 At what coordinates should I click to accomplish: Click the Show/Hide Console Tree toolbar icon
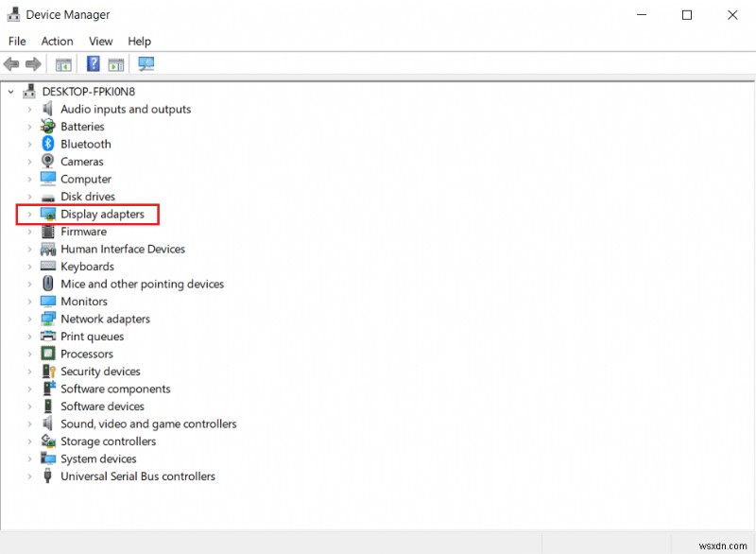point(62,63)
